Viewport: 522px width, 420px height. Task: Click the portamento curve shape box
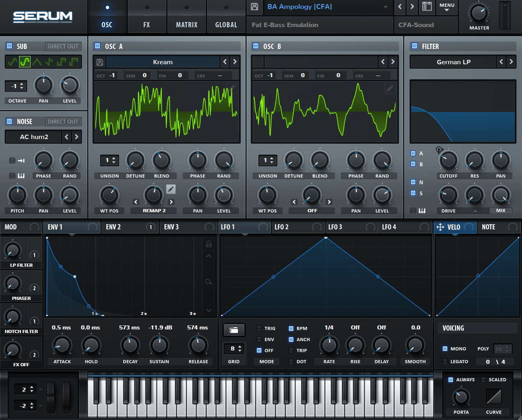[x=494, y=397]
